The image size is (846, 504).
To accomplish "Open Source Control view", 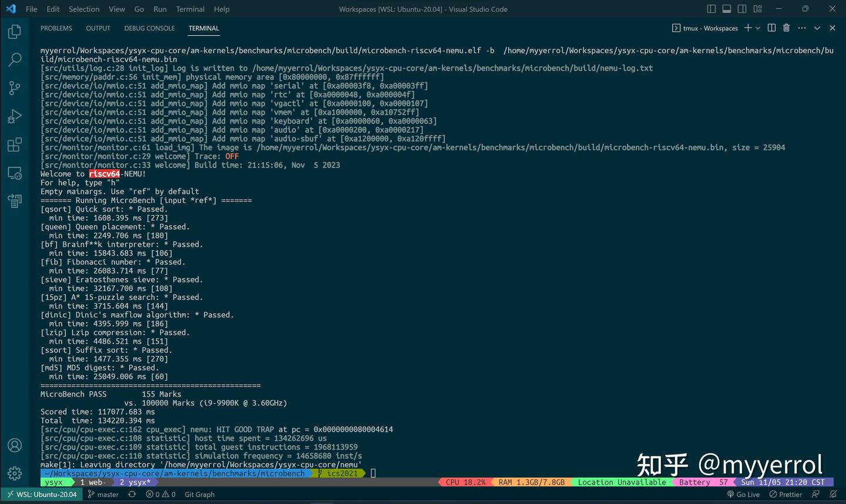I will (15, 88).
